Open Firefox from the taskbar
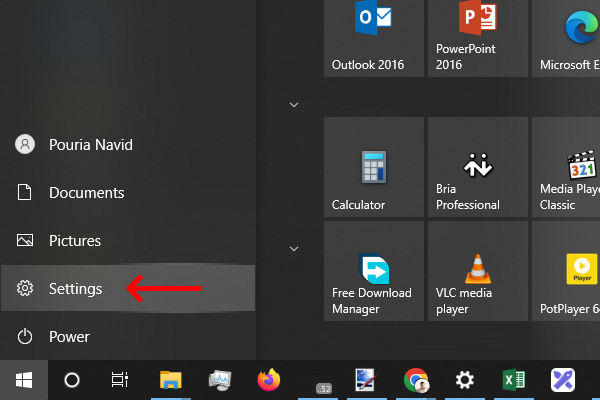This screenshot has height=400, width=600. pyautogui.click(x=269, y=380)
